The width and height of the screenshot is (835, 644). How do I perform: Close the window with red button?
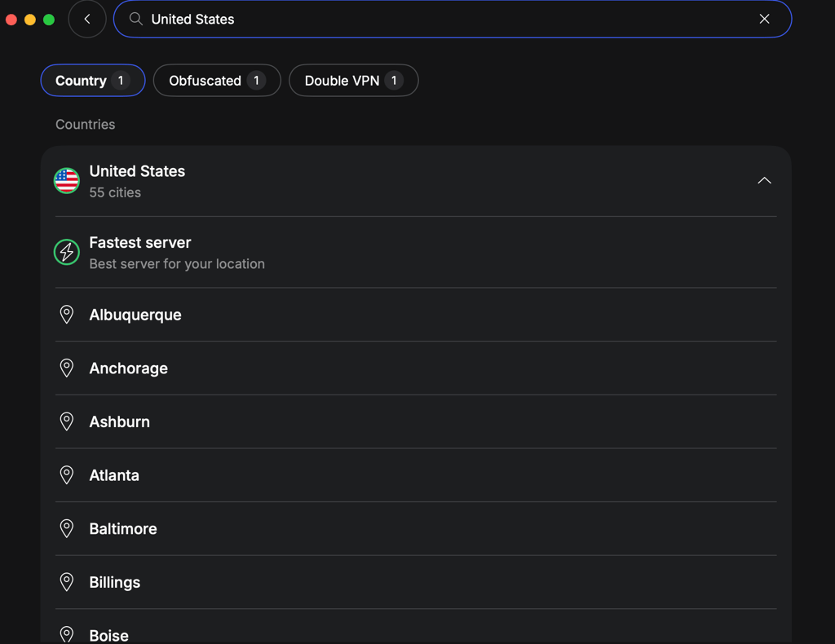click(11, 20)
